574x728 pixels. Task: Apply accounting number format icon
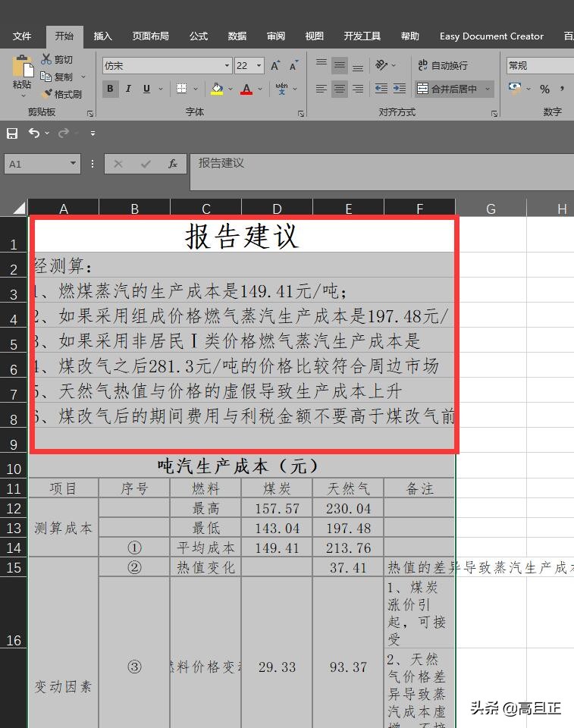(x=515, y=88)
